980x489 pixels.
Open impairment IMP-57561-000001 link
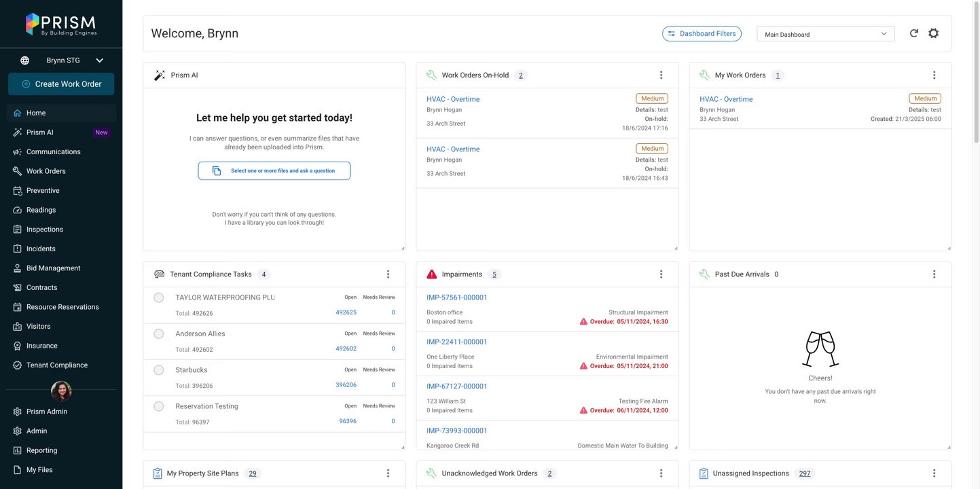(457, 297)
